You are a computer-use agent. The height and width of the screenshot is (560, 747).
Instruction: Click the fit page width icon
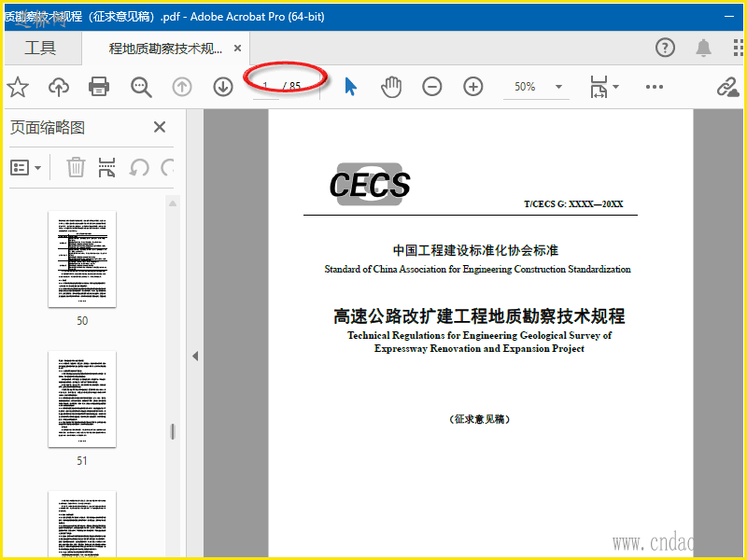(599, 87)
